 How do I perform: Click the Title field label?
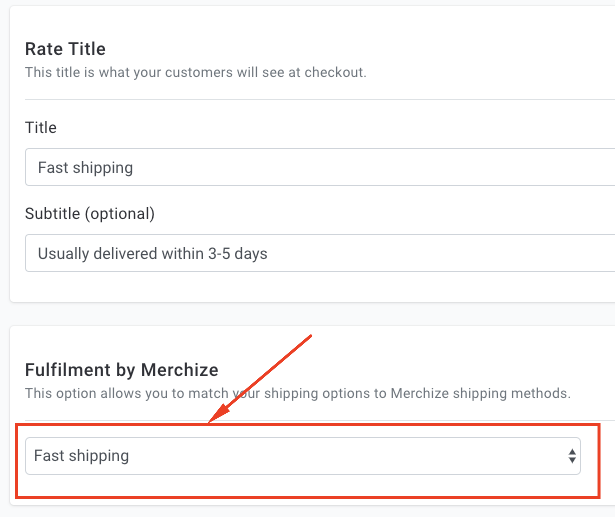[x=41, y=127]
